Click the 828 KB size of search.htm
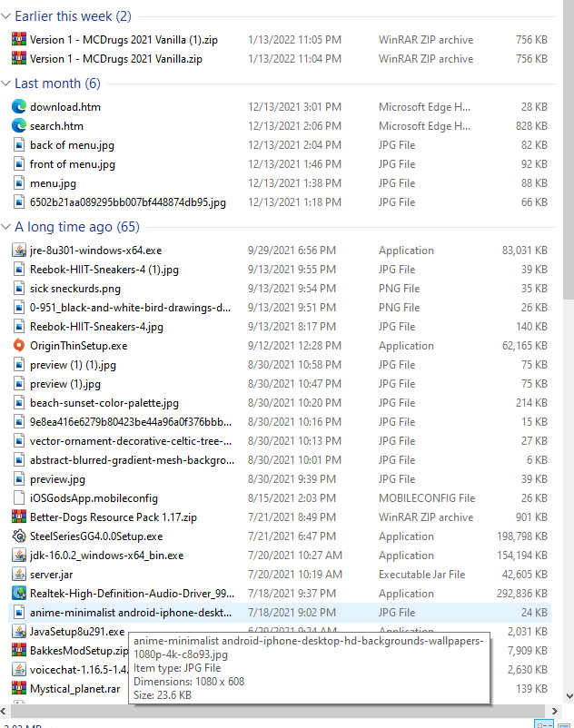This screenshot has width=574, height=728. pos(531,126)
